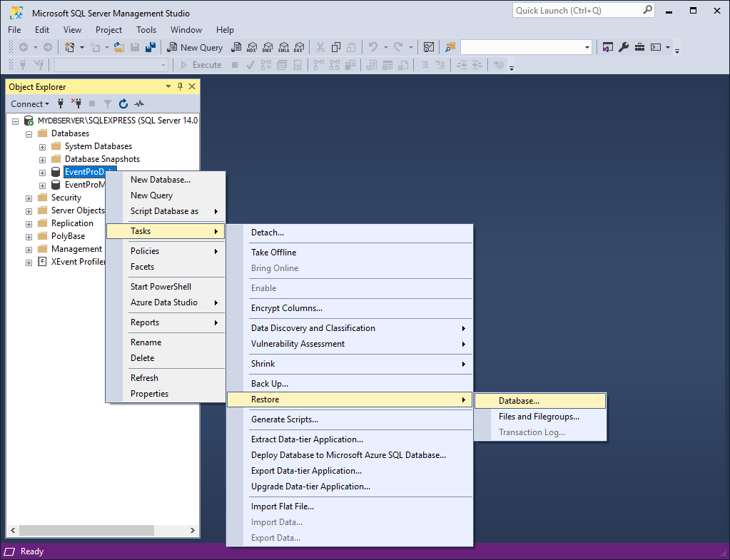Click the Quick Launch search magnifier icon
Image resolution: width=730 pixels, height=560 pixels.
(x=648, y=10)
